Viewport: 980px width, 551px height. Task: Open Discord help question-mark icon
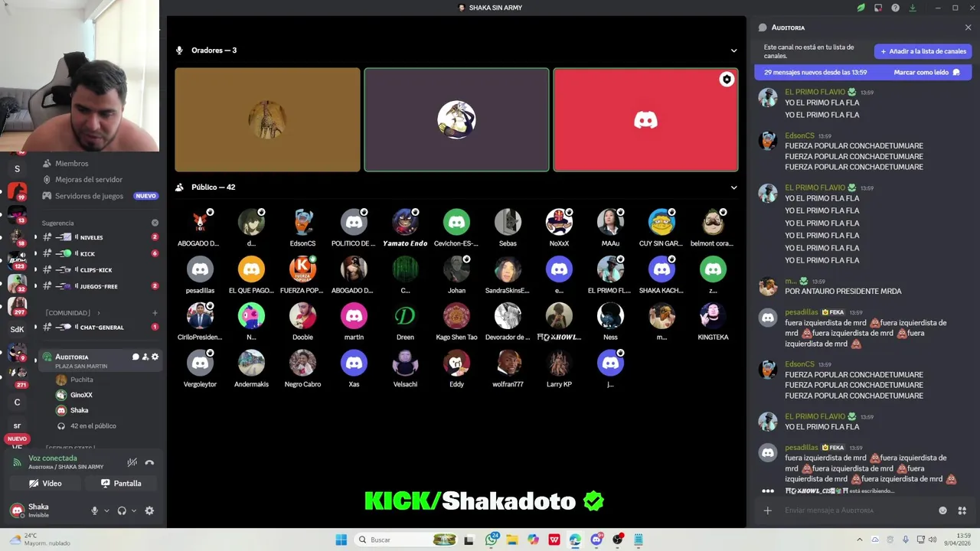pyautogui.click(x=895, y=8)
